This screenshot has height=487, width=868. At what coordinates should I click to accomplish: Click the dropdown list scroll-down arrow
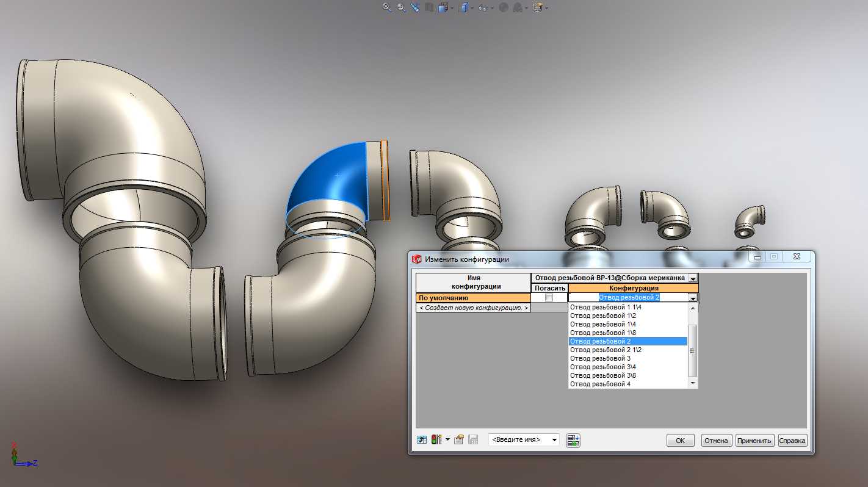click(692, 383)
